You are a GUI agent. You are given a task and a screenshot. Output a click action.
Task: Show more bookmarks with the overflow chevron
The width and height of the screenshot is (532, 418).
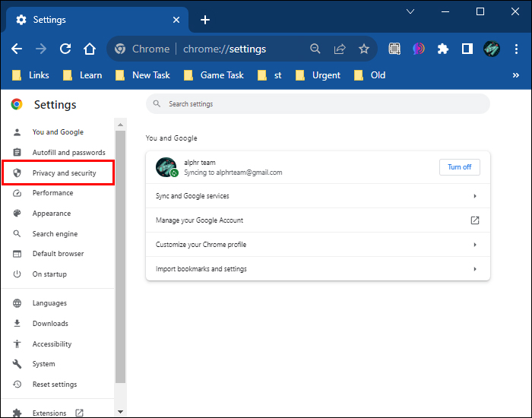point(516,75)
